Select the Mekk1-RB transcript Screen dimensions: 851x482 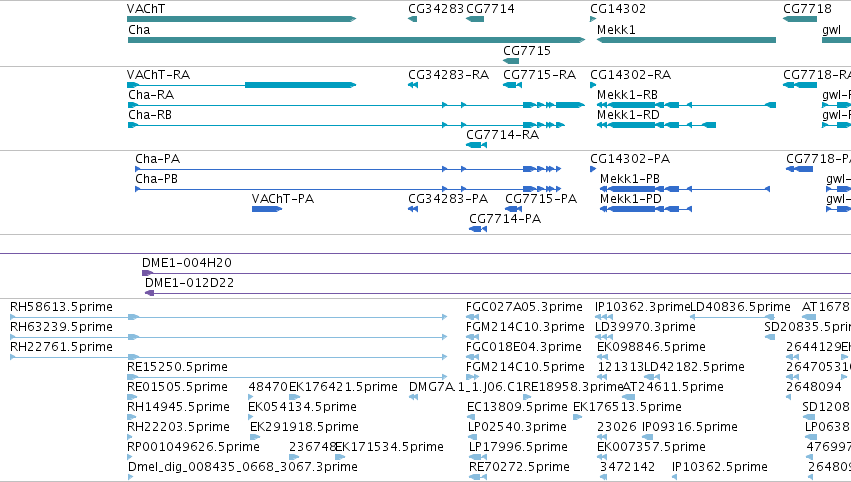tap(686, 105)
